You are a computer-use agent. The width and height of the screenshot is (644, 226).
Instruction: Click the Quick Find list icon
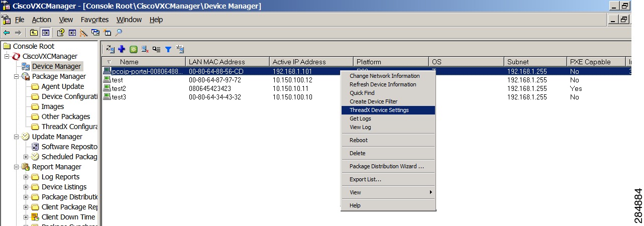click(157, 49)
